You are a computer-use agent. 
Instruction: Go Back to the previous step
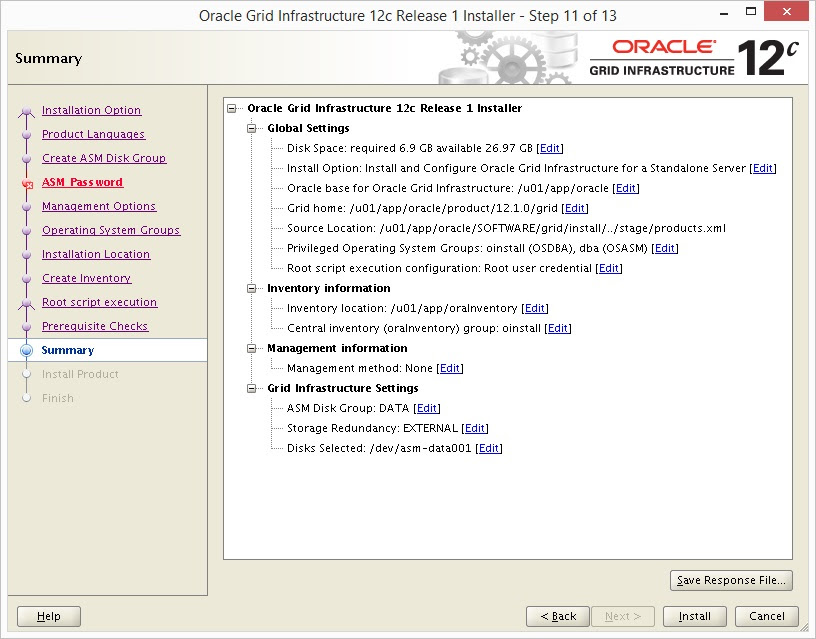point(558,616)
